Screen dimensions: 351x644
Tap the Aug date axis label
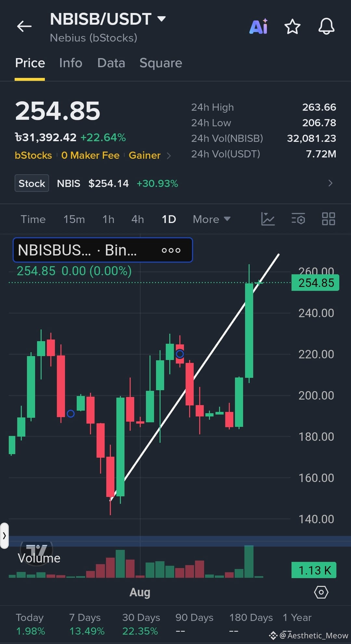click(x=140, y=592)
